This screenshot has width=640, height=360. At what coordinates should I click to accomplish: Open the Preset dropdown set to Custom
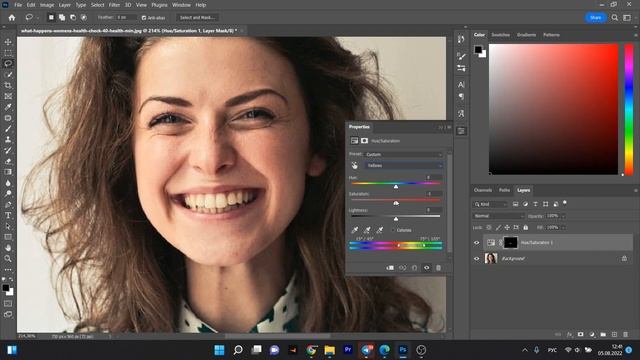(403, 154)
